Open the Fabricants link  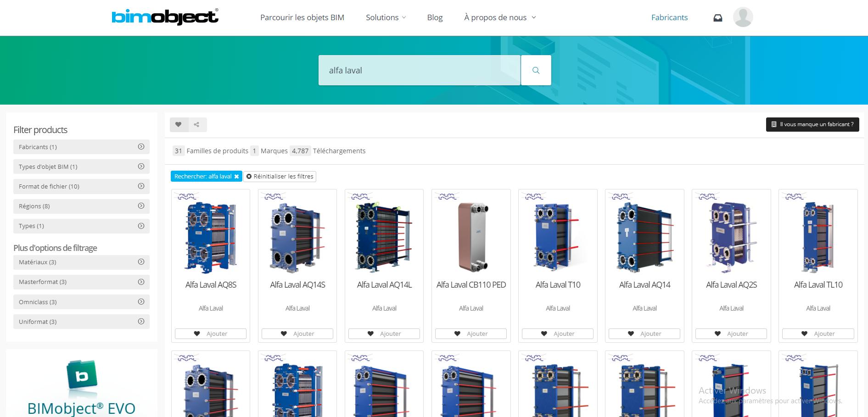click(x=669, y=17)
